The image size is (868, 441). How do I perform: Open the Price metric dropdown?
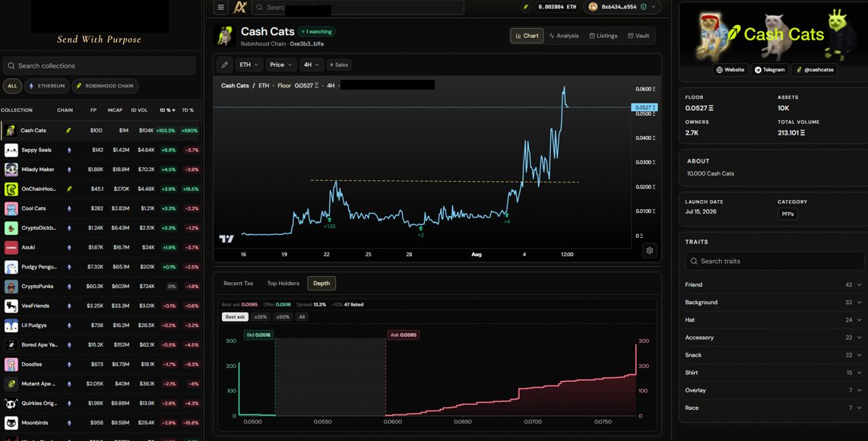[281, 65]
